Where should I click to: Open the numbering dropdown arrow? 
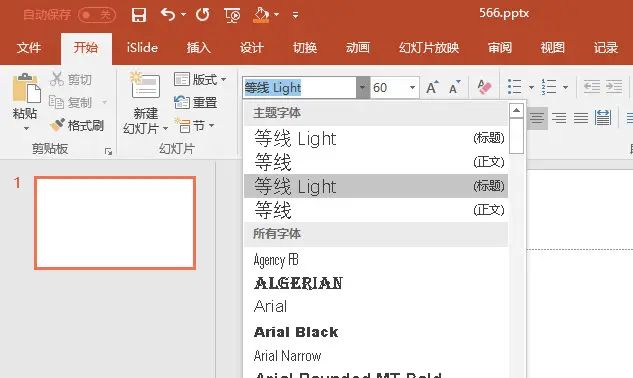(565, 87)
